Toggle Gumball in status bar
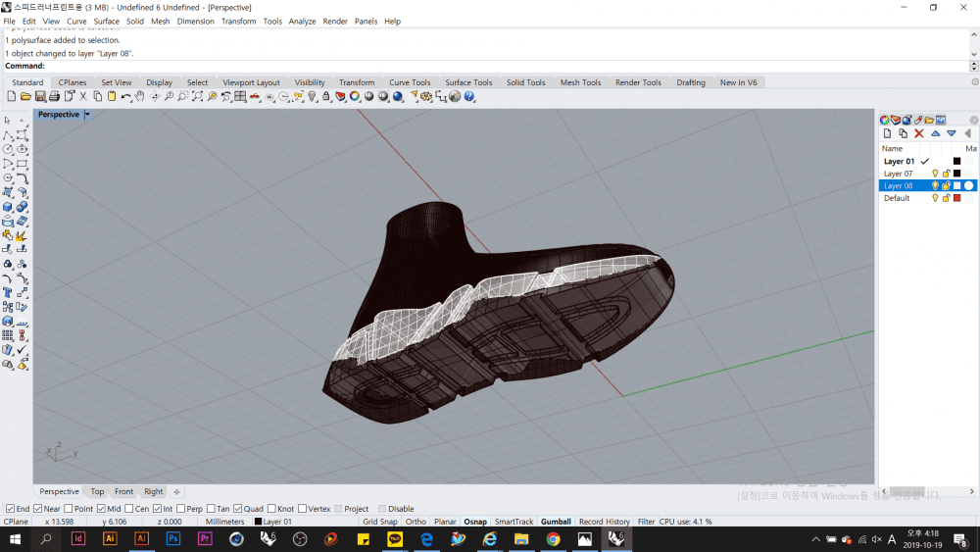 pyautogui.click(x=556, y=522)
